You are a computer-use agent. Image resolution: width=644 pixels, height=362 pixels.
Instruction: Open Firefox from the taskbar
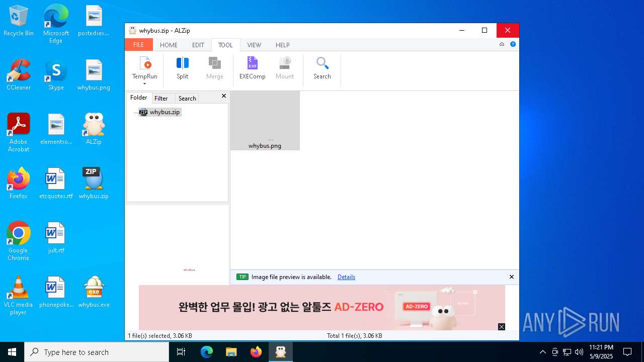[x=256, y=352]
